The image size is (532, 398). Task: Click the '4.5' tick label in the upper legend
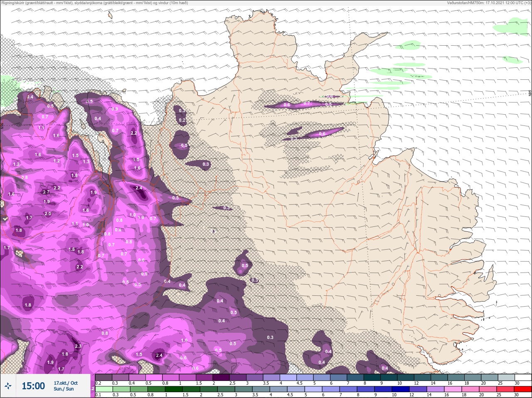point(299,383)
